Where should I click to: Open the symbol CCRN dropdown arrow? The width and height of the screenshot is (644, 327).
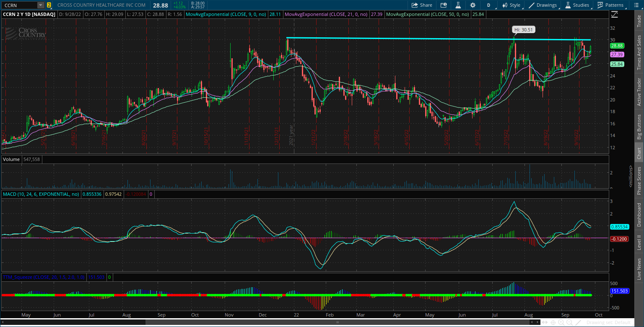(40, 5)
